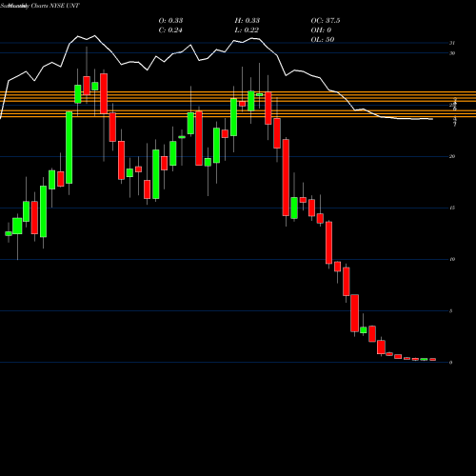Screen dimensions: 476x476
Task: Click the price axis label 30
Action: tap(452, 53)
